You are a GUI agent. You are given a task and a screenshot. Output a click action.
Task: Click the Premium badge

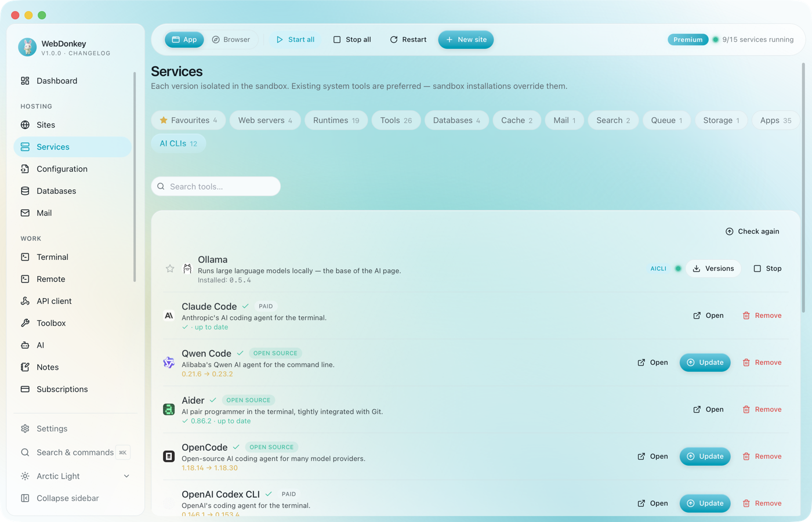point(688,39)
